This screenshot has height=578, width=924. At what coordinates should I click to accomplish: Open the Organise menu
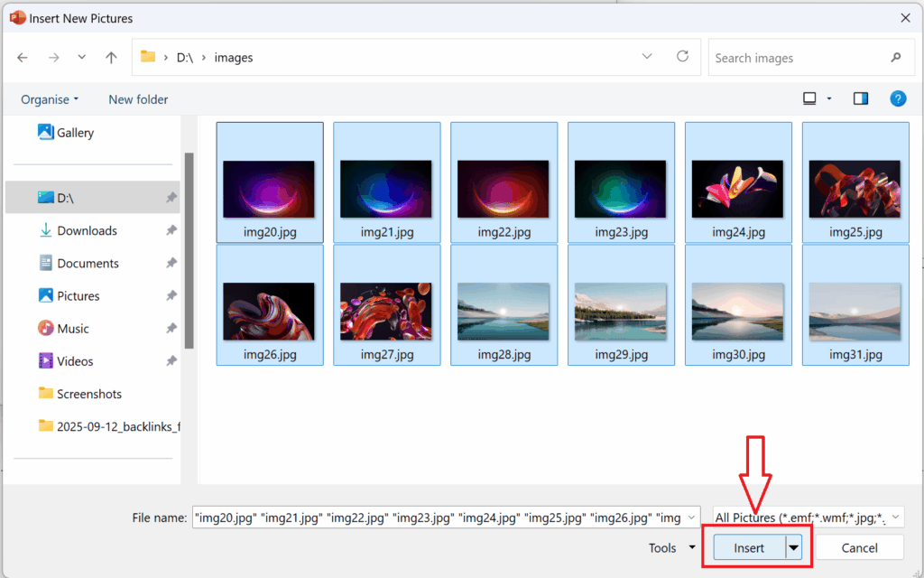click(x=49, y=98)
